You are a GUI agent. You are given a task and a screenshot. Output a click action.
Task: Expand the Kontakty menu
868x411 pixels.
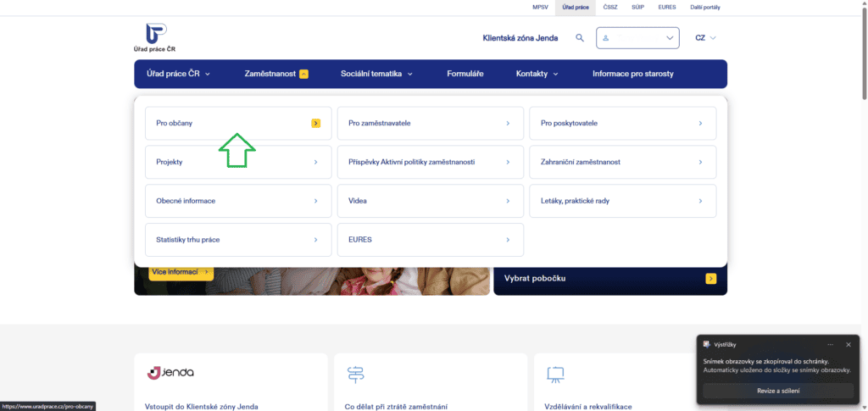(x=537, y=74)
